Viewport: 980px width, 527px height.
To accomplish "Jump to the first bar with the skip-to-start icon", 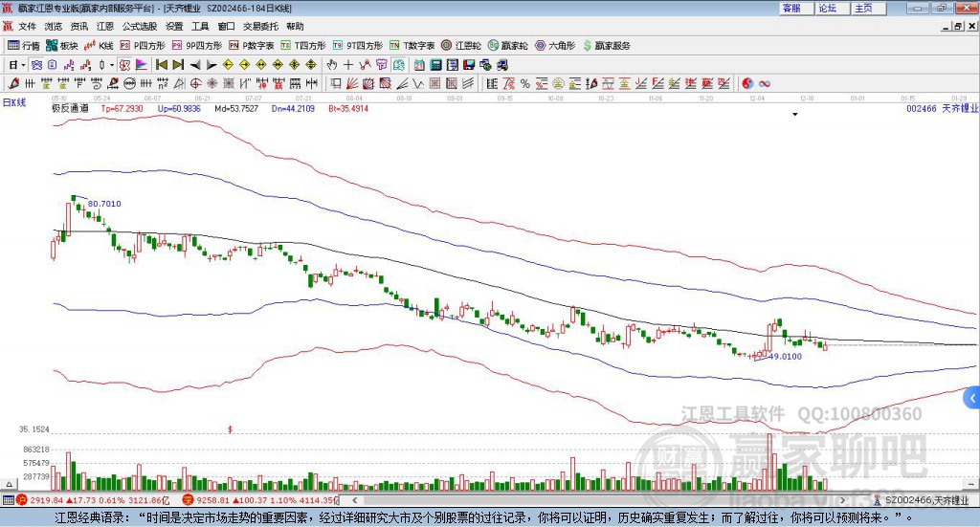I will point(161,65).
